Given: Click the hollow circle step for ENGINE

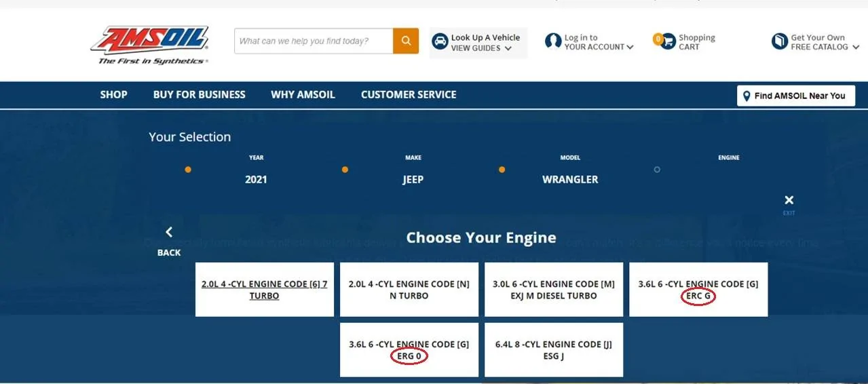Looking at the screenshot, I should pyautogui.click(x=657, y=170).
